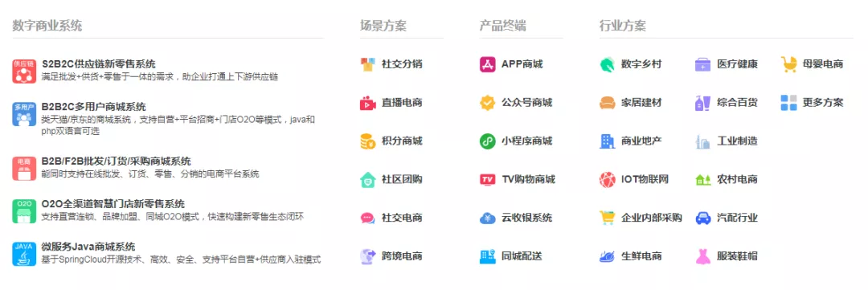Click the 积分商城 coin stack icon
Viewport: 868px width, 290px height.
pos(367,141)
